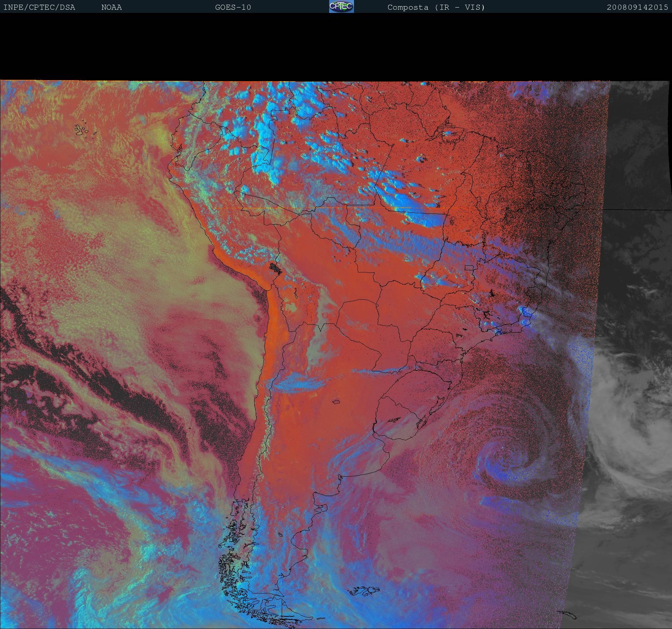Image resolution: width=672 pixels, height=629 pixels.
Task: Click the NOAA text in the header
Action: tap(111, 8)
